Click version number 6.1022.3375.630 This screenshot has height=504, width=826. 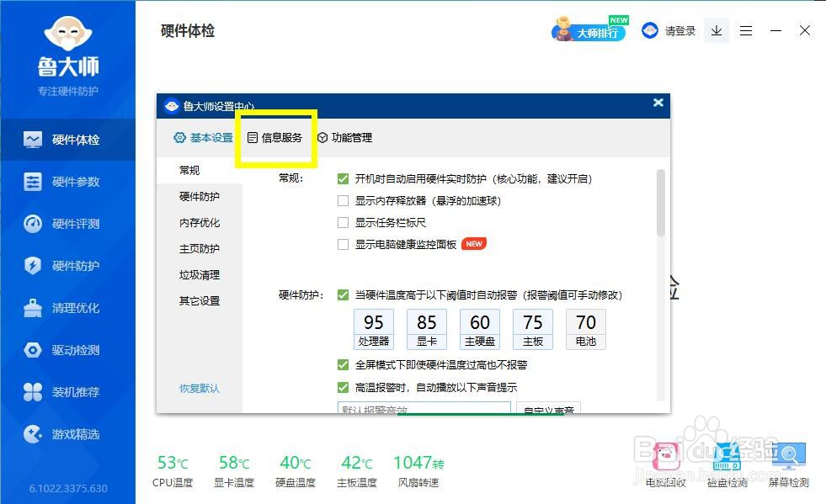point(68,488)
